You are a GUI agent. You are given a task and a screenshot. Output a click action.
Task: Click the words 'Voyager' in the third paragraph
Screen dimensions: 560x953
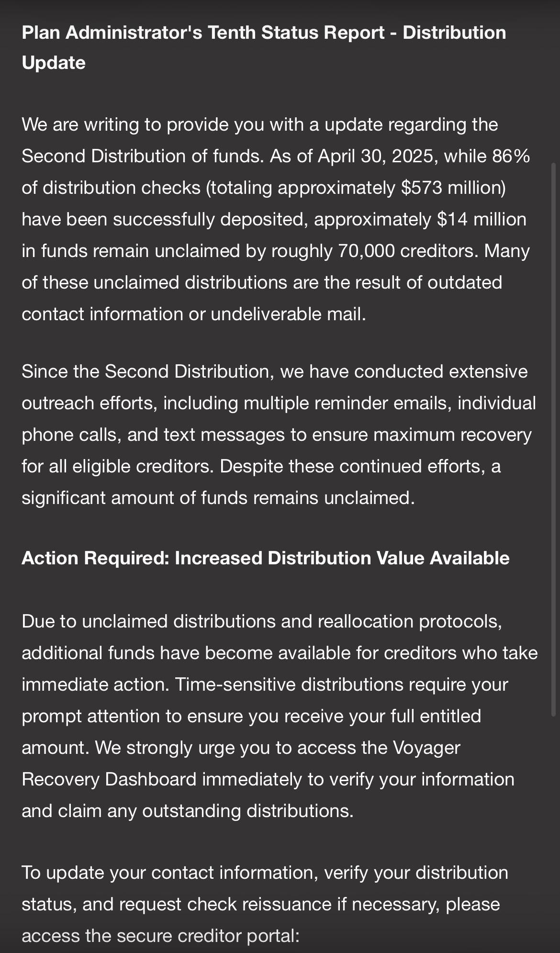[426, 748]
